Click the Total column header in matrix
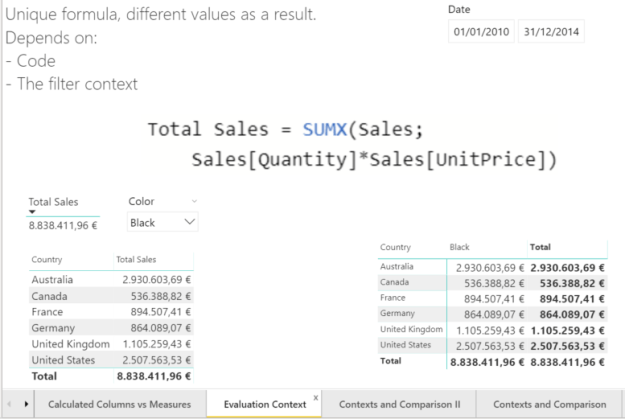 tap(539, 246)
